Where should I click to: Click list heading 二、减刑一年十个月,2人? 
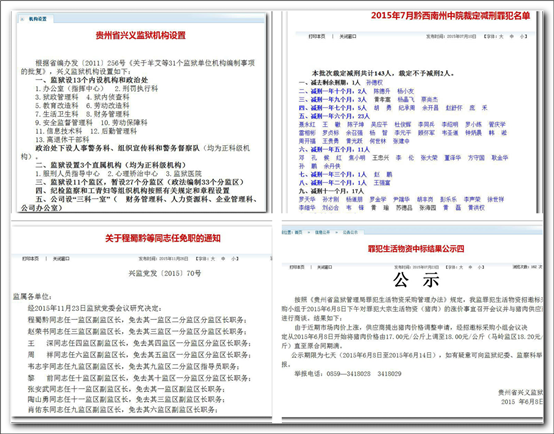(333, 91)
